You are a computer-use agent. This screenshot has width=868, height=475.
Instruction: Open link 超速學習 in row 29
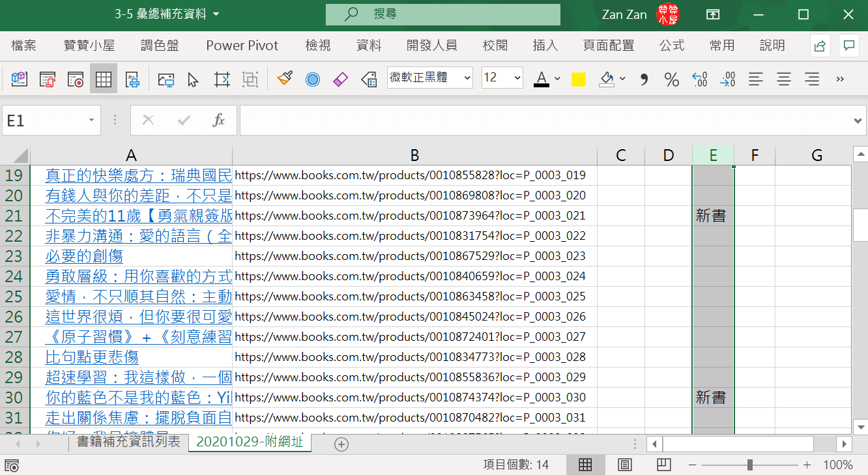click(138, 377)
